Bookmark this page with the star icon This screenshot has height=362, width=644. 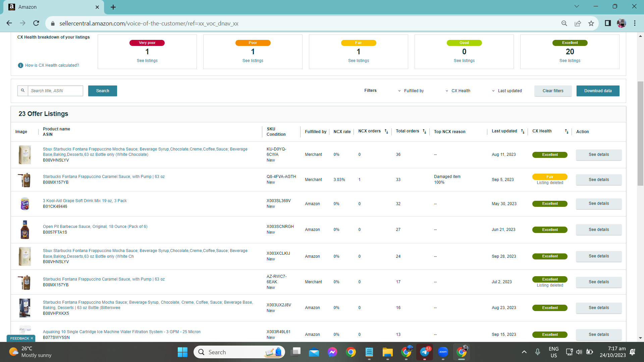591,23
